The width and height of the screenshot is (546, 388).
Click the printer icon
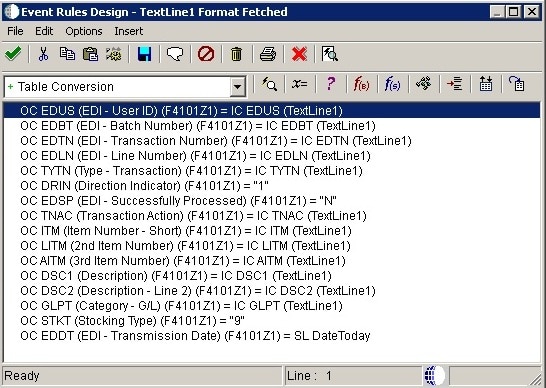click(268, 54)
